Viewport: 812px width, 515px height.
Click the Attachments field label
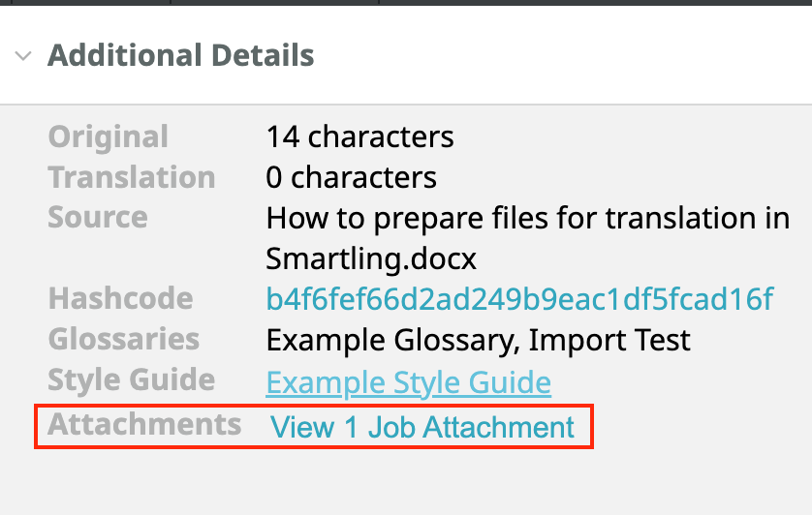[144, 424]
